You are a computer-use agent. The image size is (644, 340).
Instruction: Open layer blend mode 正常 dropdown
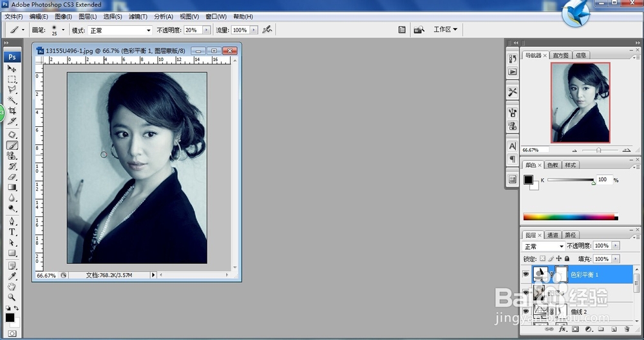544,246
